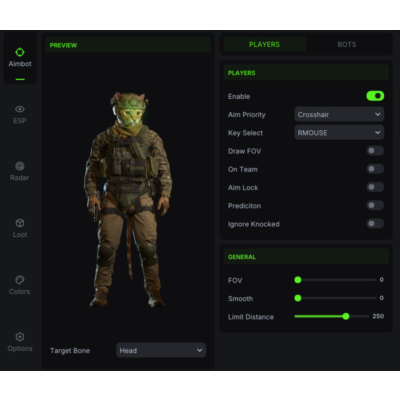This screenshot has height=400, width=400.
Task: Open the Aimbot crosshair section
Action: coord(20,58)
